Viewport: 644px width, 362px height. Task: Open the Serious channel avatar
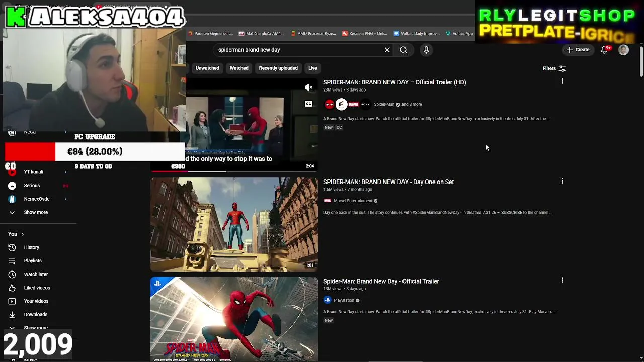click(12, 186)
